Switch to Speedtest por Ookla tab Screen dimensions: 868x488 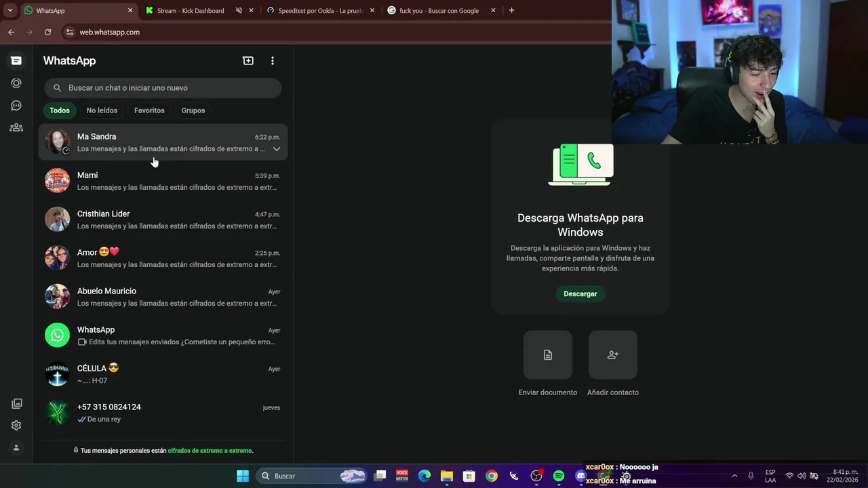320,11
